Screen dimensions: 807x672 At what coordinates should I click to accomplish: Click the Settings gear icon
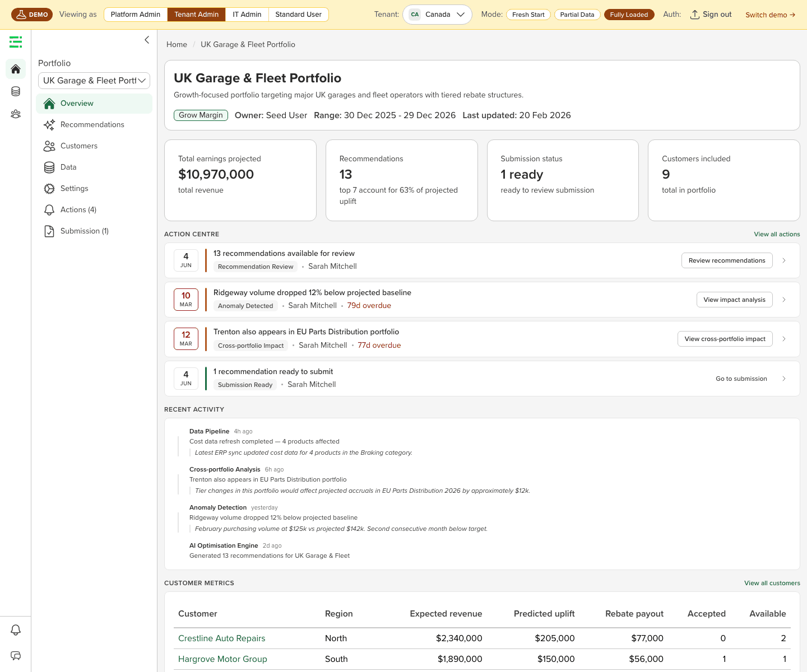[x=49, y=189]
